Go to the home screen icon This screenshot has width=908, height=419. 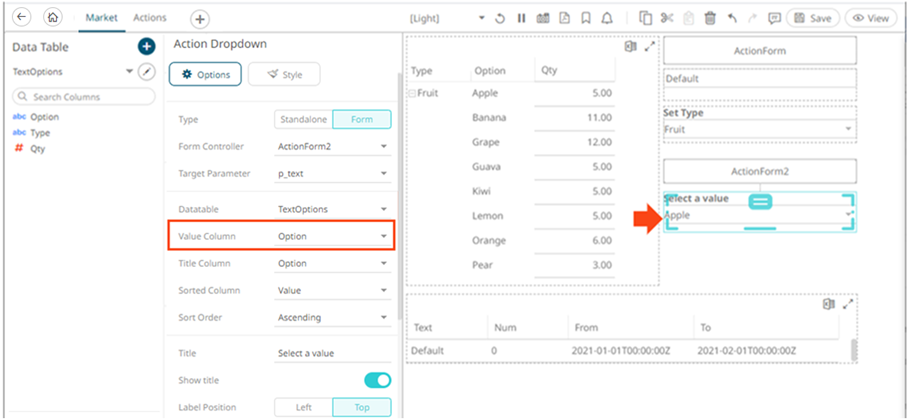53,18
